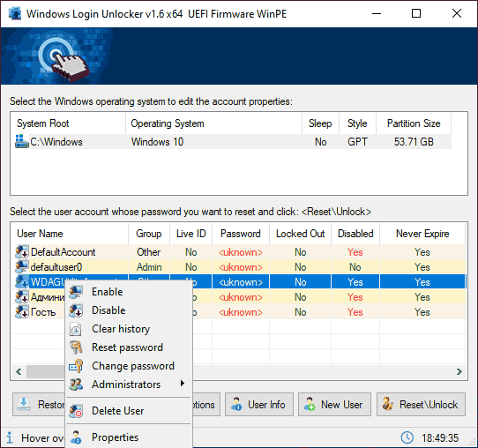Click the app icon in title bar
478x448 pixels.
click(15, 14)
